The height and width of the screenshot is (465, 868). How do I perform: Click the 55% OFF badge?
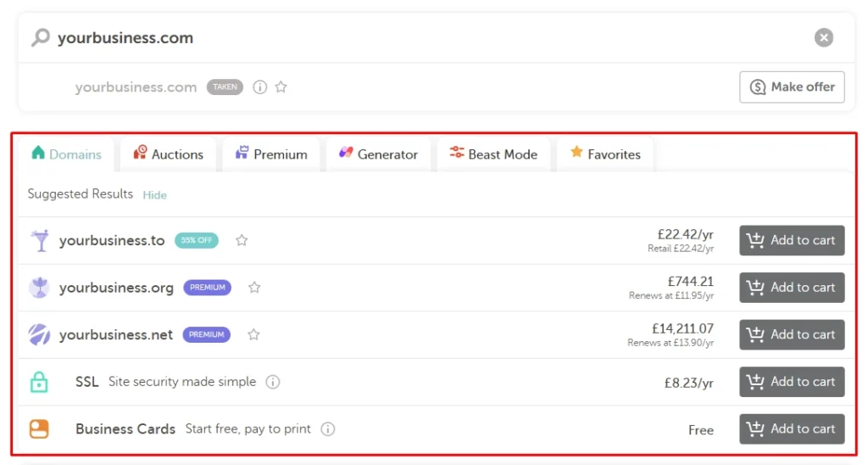click(x=197, y=240)
